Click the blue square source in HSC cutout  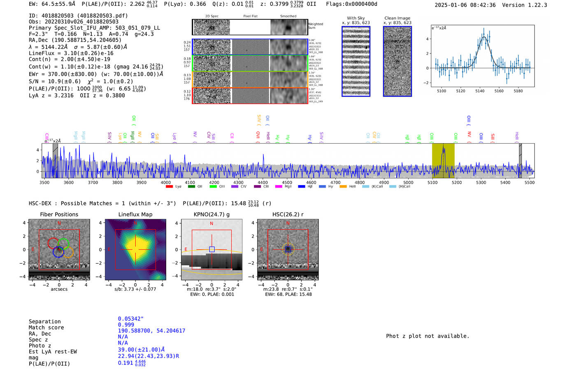pyautogui.click(x=288, y=249)
